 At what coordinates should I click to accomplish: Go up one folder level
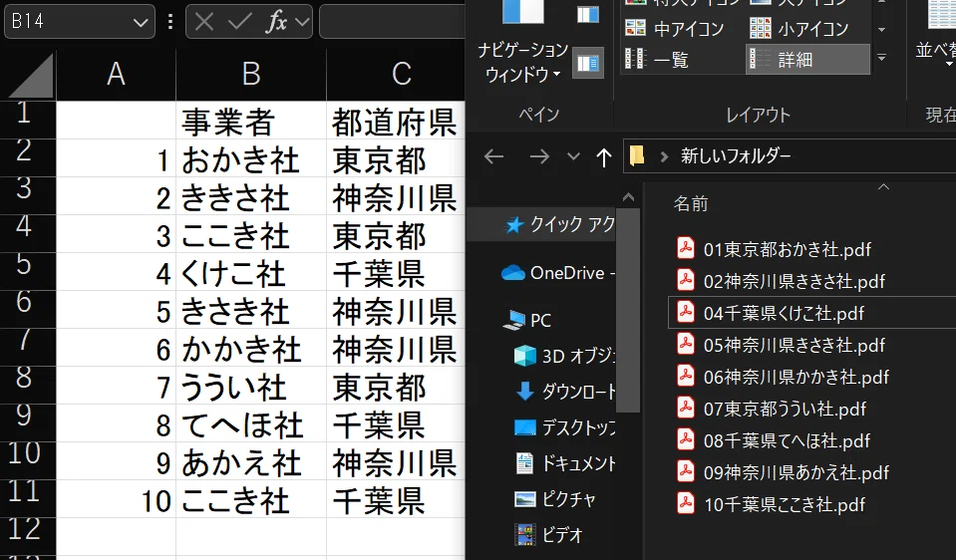coord(603,157)
